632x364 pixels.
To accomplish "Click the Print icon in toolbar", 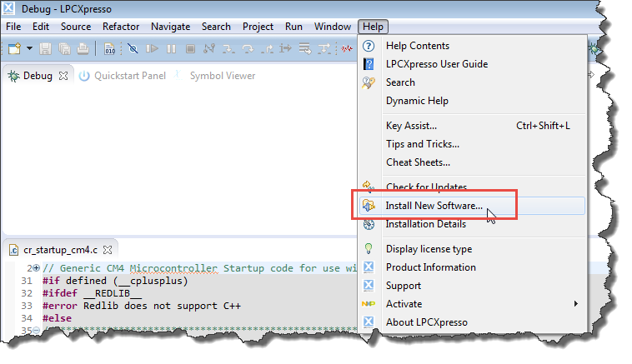I will pyautogui.click(x=83, y=49).
